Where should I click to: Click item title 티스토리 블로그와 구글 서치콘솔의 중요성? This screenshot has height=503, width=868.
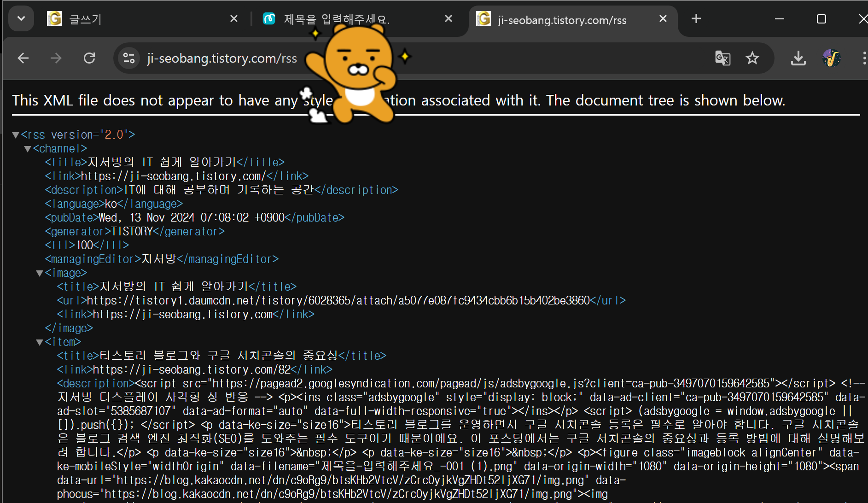[219, 356]
